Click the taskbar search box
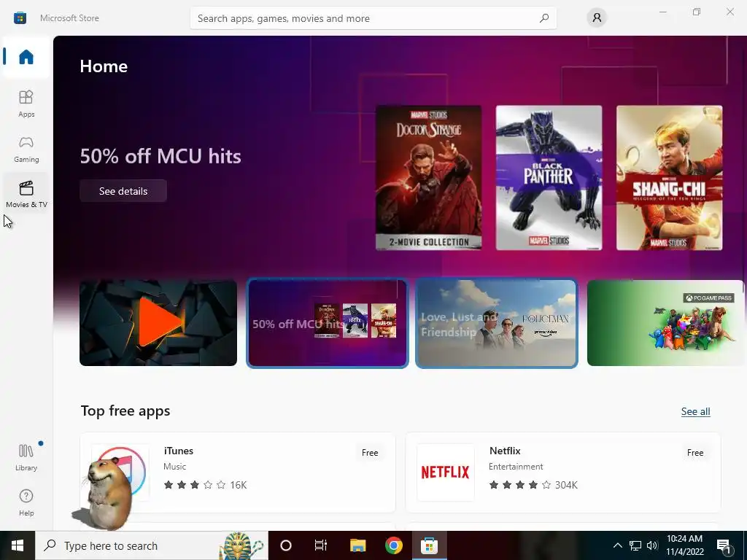The image size is (747, 560). pos(152,545)
